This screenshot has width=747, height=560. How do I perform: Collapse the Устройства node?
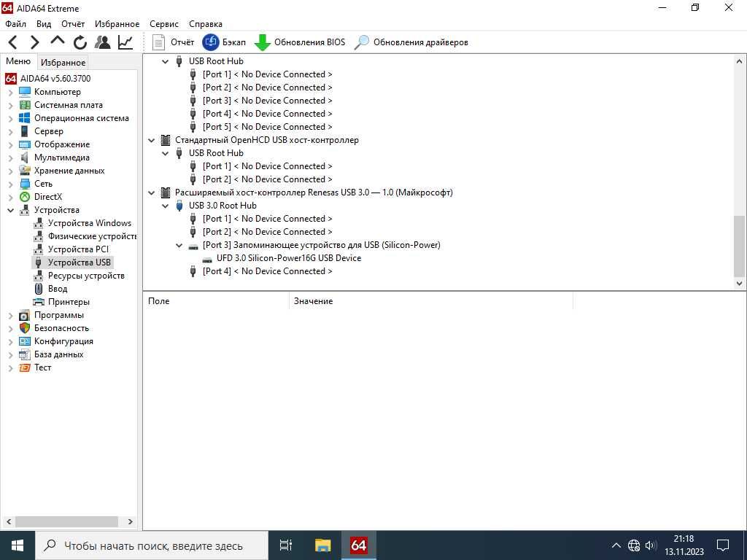[10, 210]
